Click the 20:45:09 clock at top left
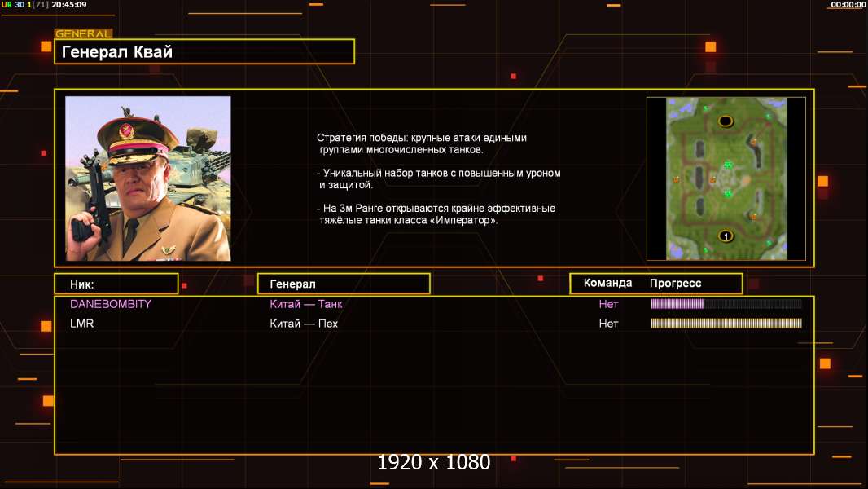The image size is (868, 489). coord(69,4)
